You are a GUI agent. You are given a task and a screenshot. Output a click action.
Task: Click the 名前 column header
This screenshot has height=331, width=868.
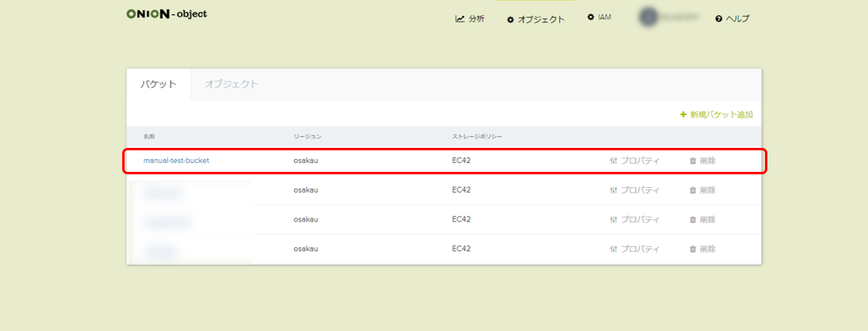[x=149, y=137]
